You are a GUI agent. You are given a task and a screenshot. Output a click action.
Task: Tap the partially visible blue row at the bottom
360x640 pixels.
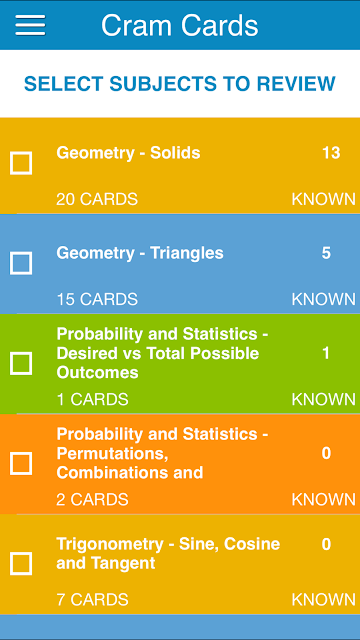point(180,627)
